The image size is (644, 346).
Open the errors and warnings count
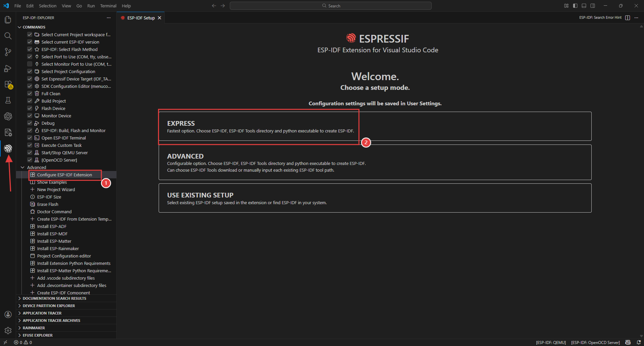pyautogui.click(x=23, y=342)
